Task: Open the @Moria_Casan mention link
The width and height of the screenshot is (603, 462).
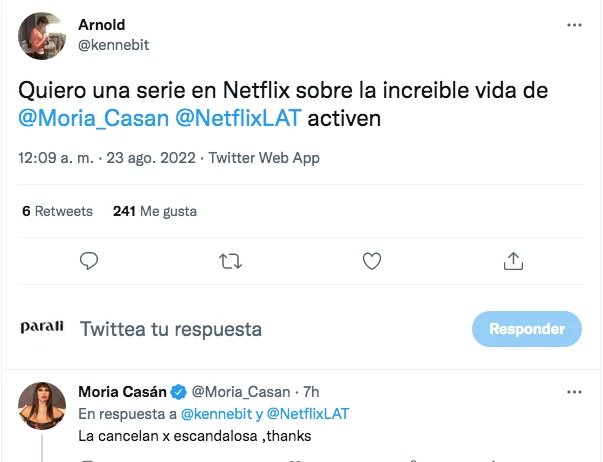Action: [94, 119]
